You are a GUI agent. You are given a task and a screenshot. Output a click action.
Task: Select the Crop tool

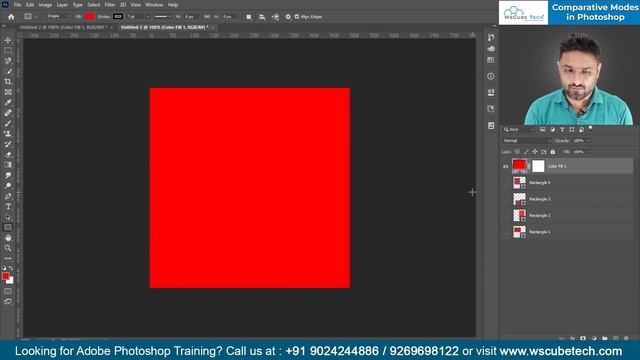click(8, 82)
